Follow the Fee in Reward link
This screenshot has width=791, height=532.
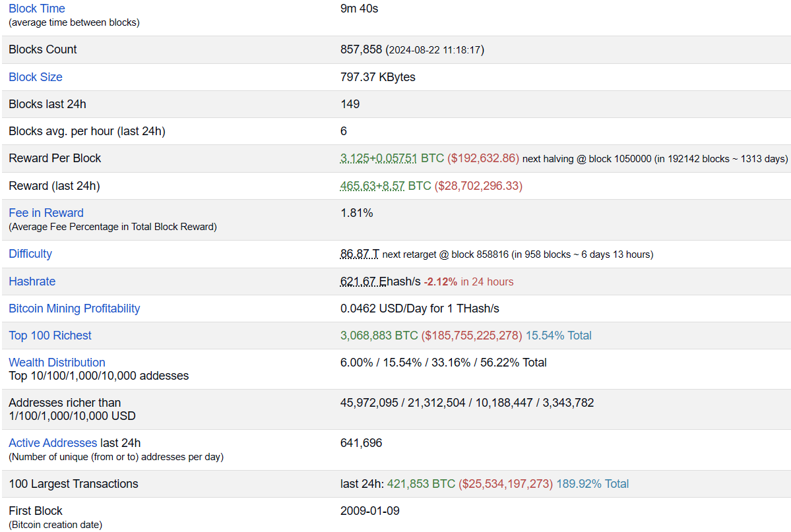point(46,213)
